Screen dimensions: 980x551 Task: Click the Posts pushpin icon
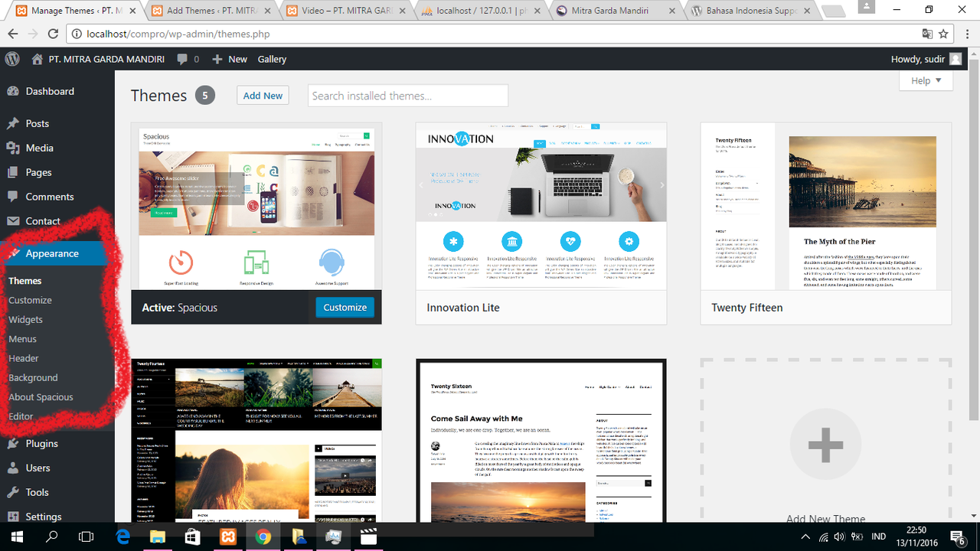pos(13,123)
